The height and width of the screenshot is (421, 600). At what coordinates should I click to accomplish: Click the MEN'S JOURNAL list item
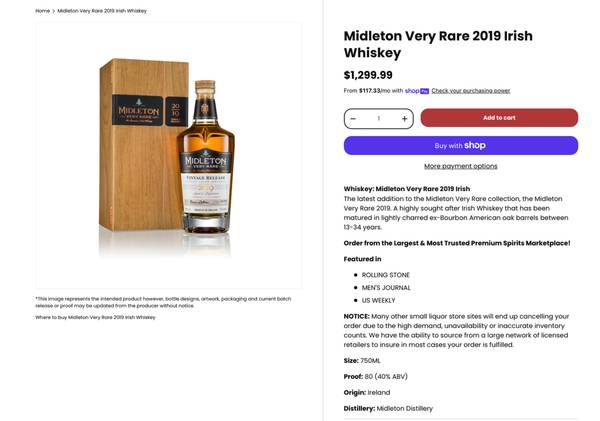coord(386,288)
